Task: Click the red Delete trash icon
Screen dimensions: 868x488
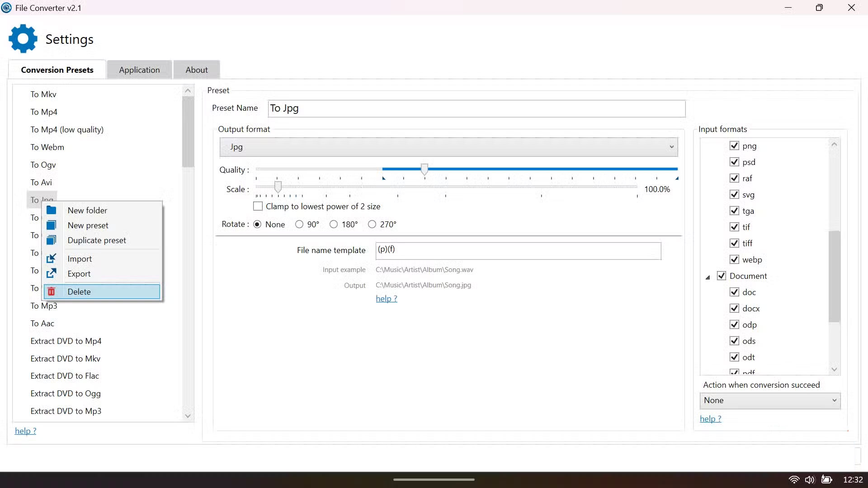Action: pyautogui.click(x=52, y=291)
